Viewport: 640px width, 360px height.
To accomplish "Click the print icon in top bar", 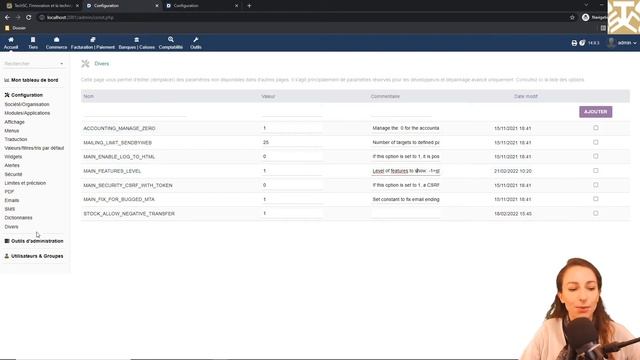I will (574, 43).
